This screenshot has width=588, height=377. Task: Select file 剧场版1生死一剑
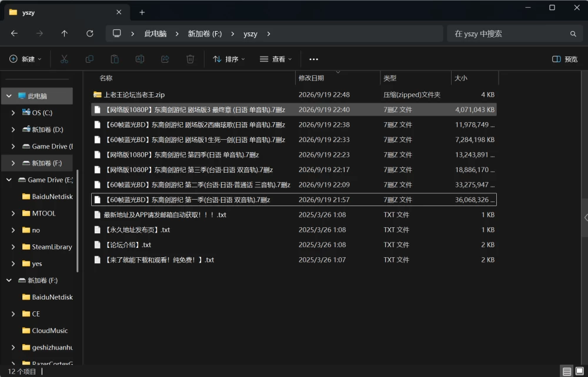294,140
